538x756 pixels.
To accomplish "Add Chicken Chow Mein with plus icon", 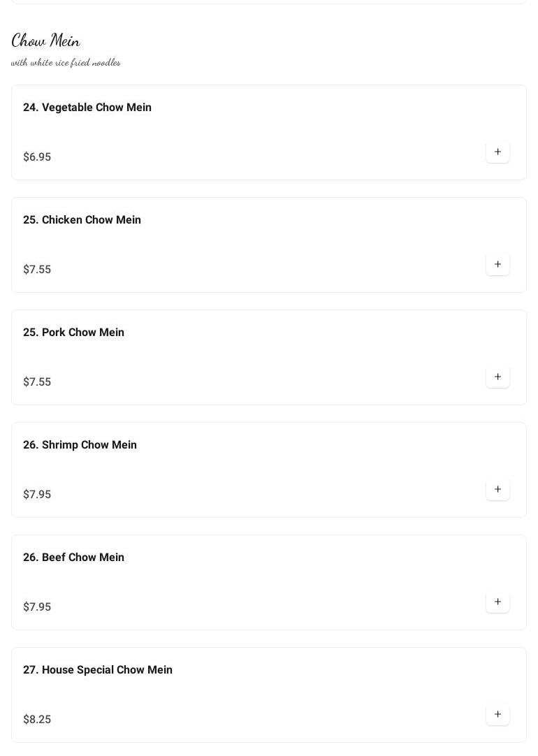I will pos(497,264).
